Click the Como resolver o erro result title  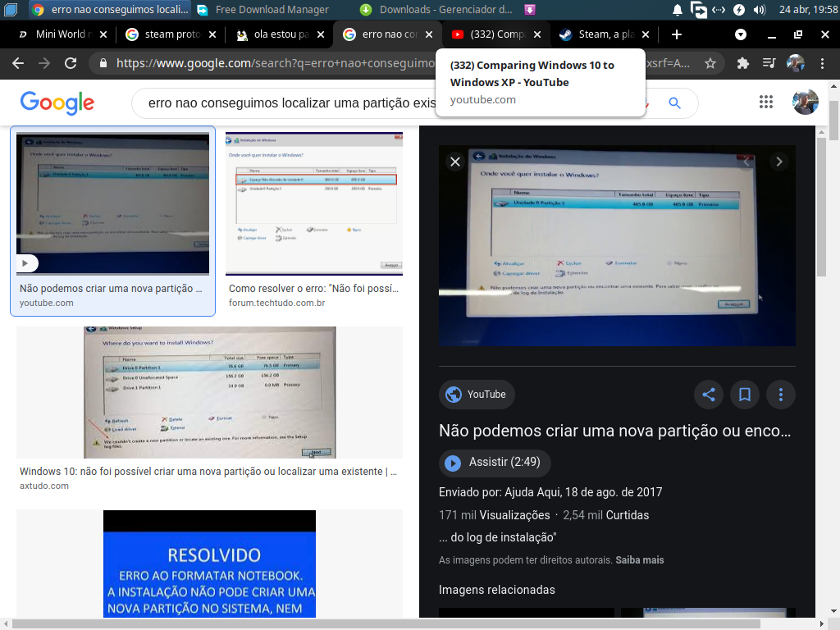click(314, 288)
